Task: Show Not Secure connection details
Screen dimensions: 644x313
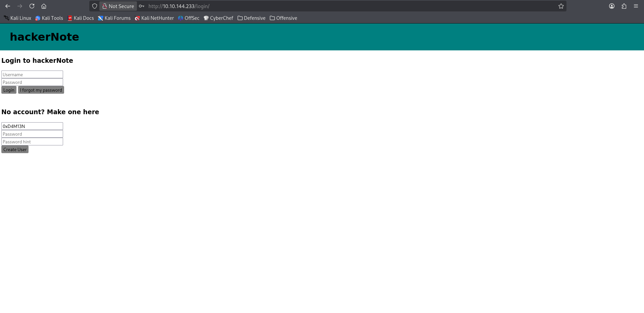Action: click(118, 6)
